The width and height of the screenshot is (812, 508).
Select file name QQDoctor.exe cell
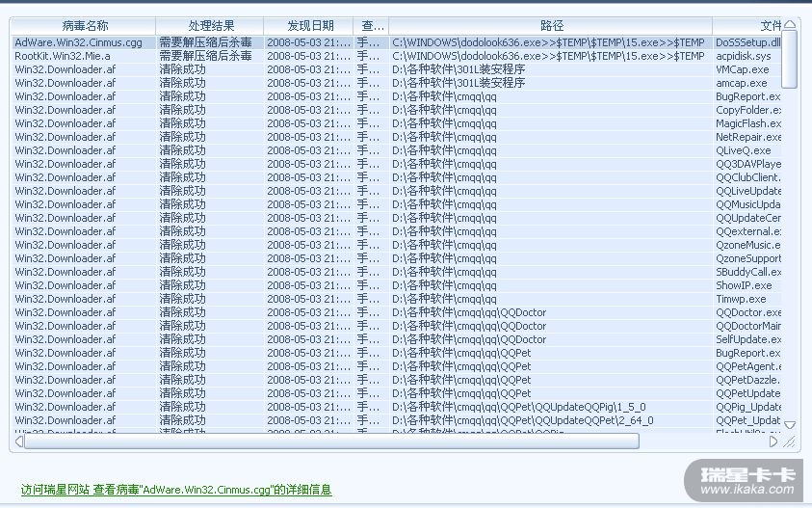point(747,312)
